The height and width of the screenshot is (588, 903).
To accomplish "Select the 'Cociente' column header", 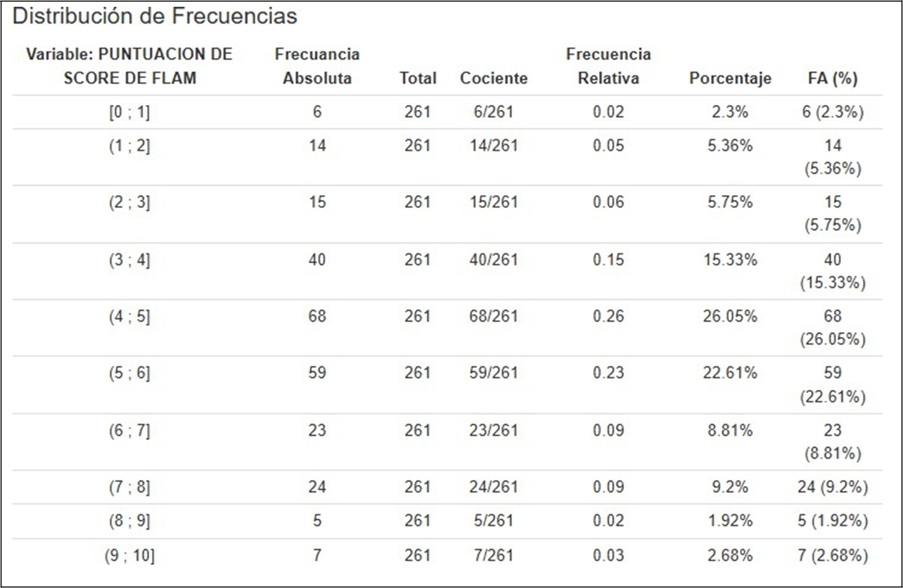I will (x=493, y=78).
